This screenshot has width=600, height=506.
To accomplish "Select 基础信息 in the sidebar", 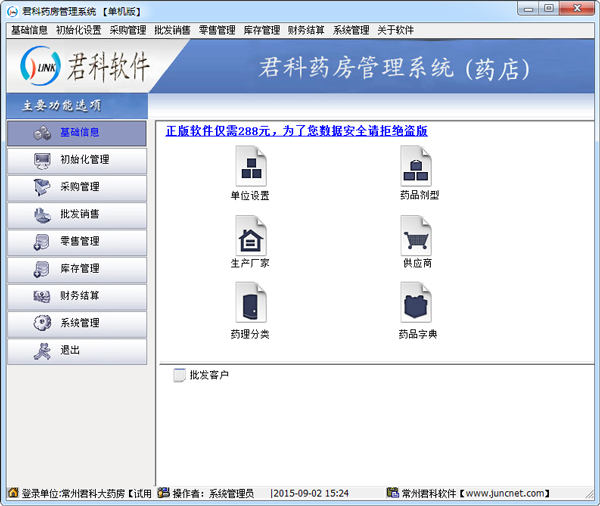I will 77,133.
